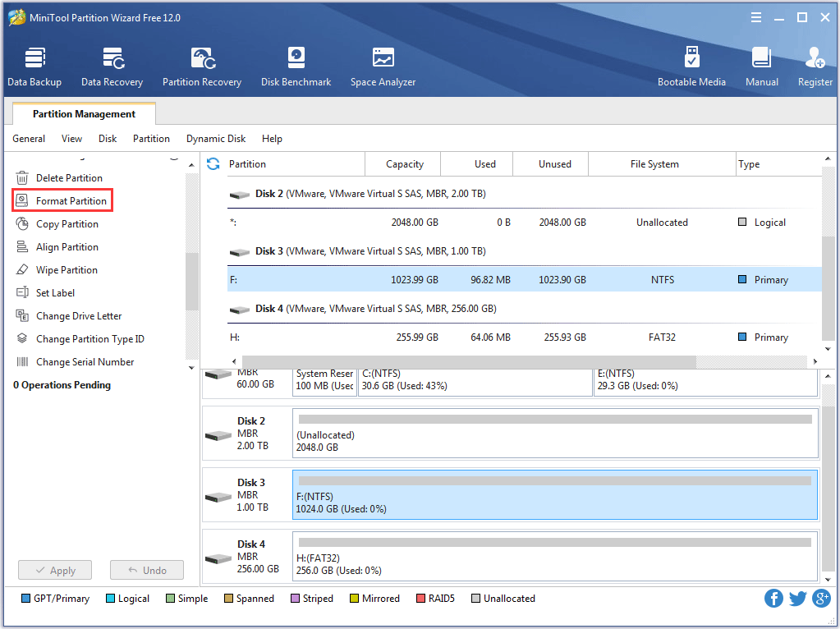Select the Disk 3 header row in the list
Viewport: 840px width, 629px height.
[525, 250]
